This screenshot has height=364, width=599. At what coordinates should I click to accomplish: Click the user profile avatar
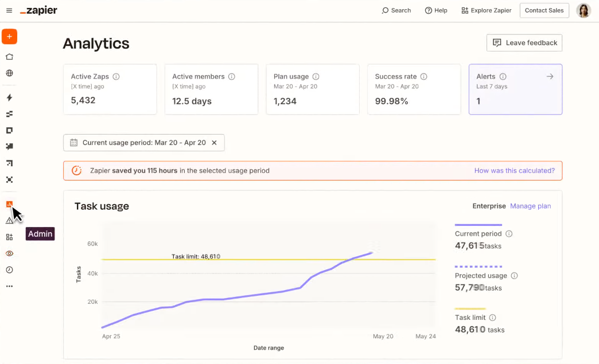point(584,11)
